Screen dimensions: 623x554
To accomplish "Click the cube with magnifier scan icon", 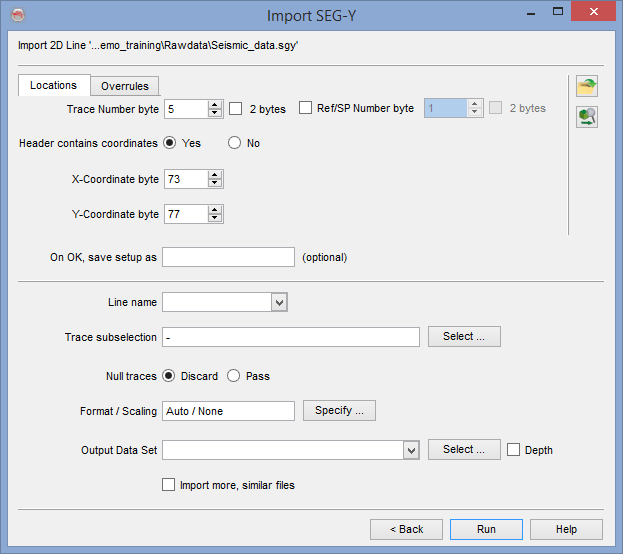I will 587,117.
